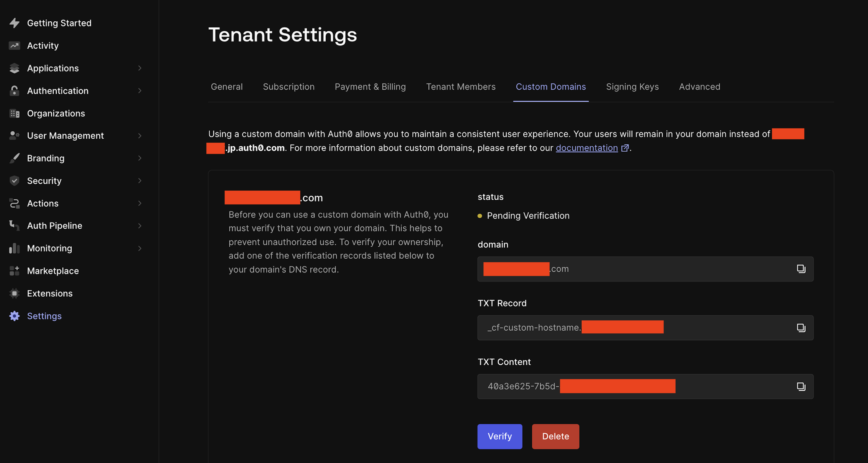Copy the domain field value
Screen dimensions: 868x463
click(801, 269)
